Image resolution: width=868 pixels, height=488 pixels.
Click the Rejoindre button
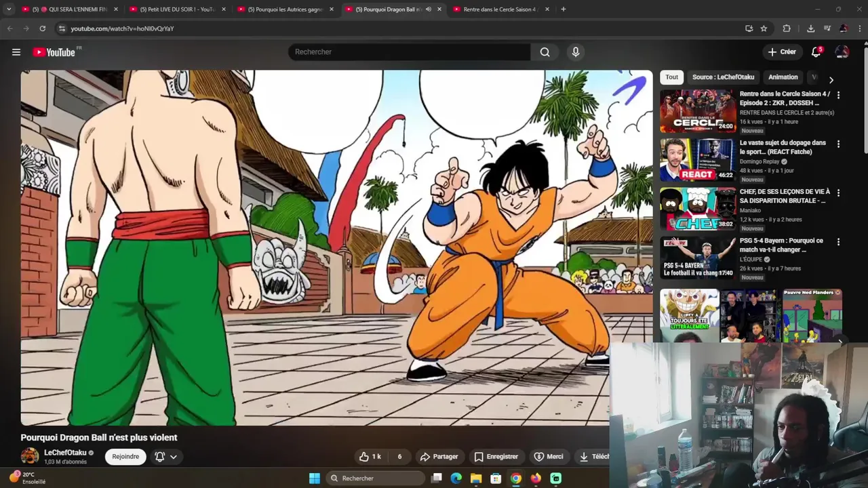(x=125, y=457)
